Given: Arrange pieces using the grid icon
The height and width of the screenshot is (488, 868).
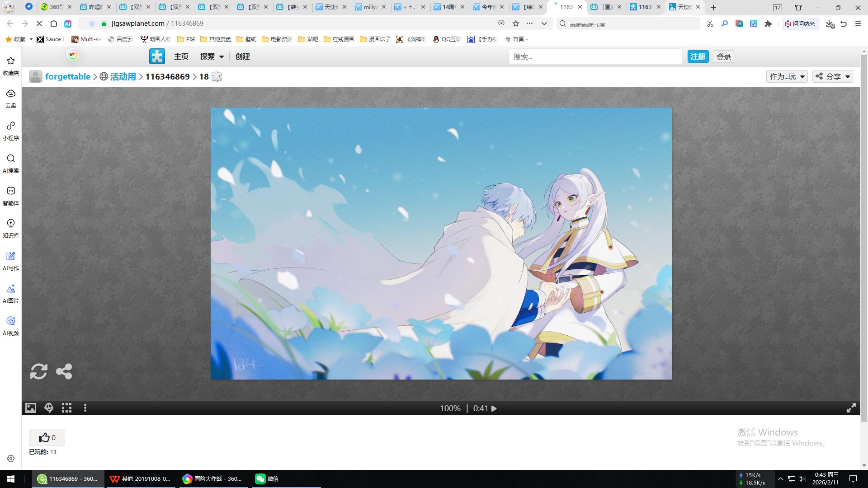Looking at the screenshot, I should (67, 408).
